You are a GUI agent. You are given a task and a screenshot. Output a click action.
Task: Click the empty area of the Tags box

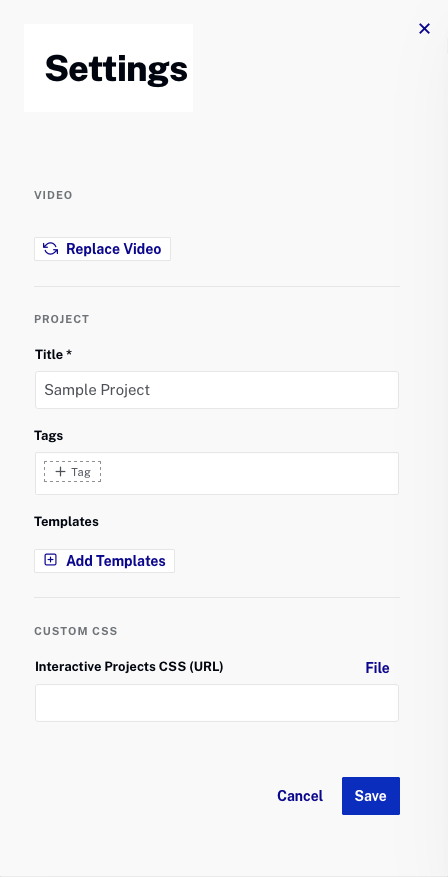pyautogui.click(x=249, y=473)
